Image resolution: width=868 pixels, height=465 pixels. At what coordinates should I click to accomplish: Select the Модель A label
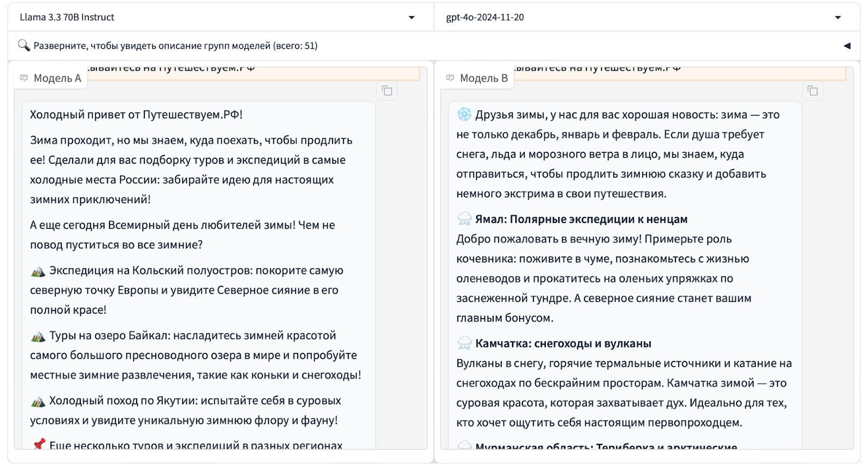[x=57, y=78]
